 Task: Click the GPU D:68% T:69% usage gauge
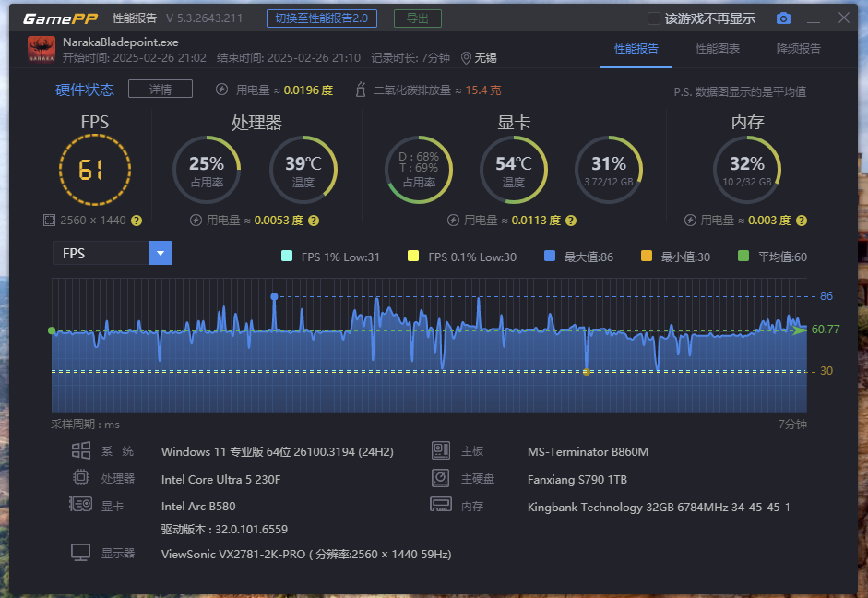tap(419, 170)
